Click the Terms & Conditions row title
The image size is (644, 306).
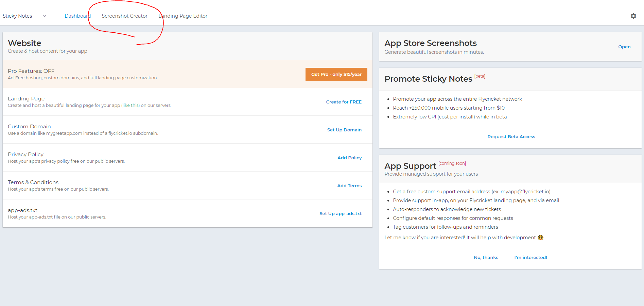33,182
